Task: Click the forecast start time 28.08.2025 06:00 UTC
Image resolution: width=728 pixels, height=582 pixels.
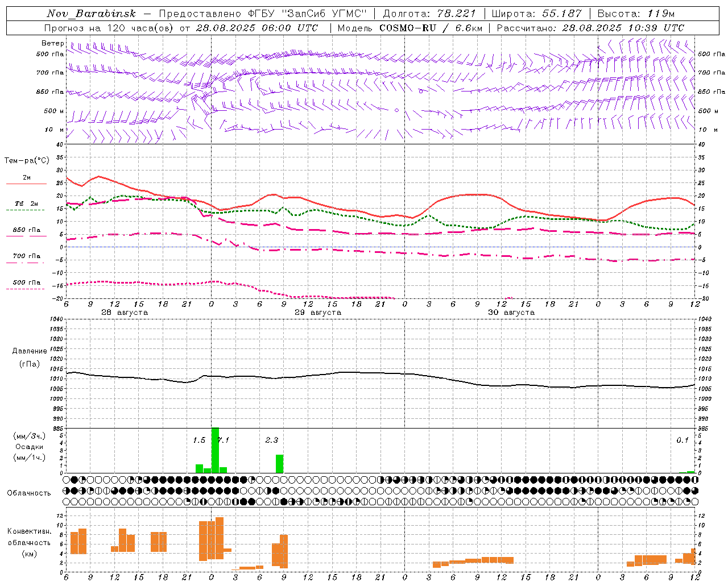Action: point(257,28)
